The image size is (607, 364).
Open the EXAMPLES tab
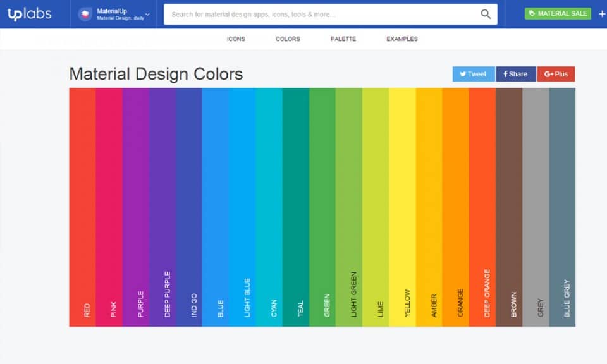[402, 39]
